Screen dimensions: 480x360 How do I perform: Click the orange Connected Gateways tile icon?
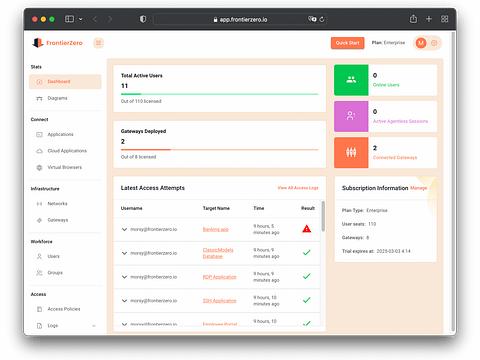tap(351, 152)
